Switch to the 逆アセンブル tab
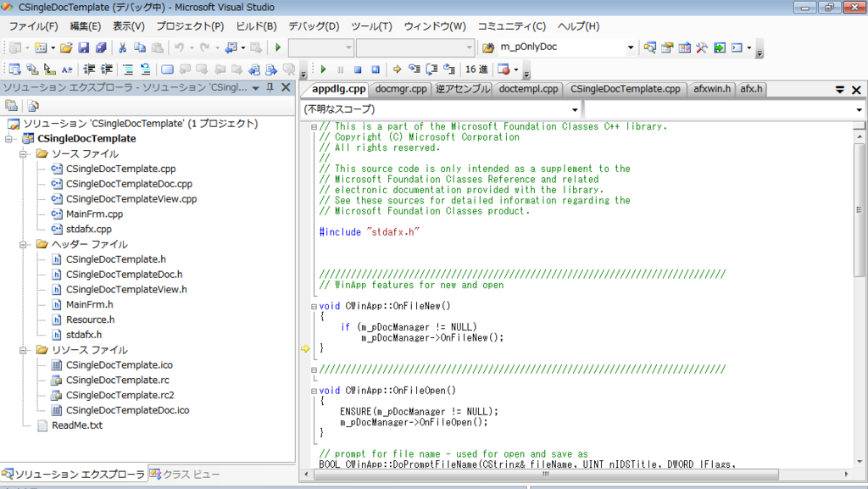868x489 pixels. coord(463,88)
